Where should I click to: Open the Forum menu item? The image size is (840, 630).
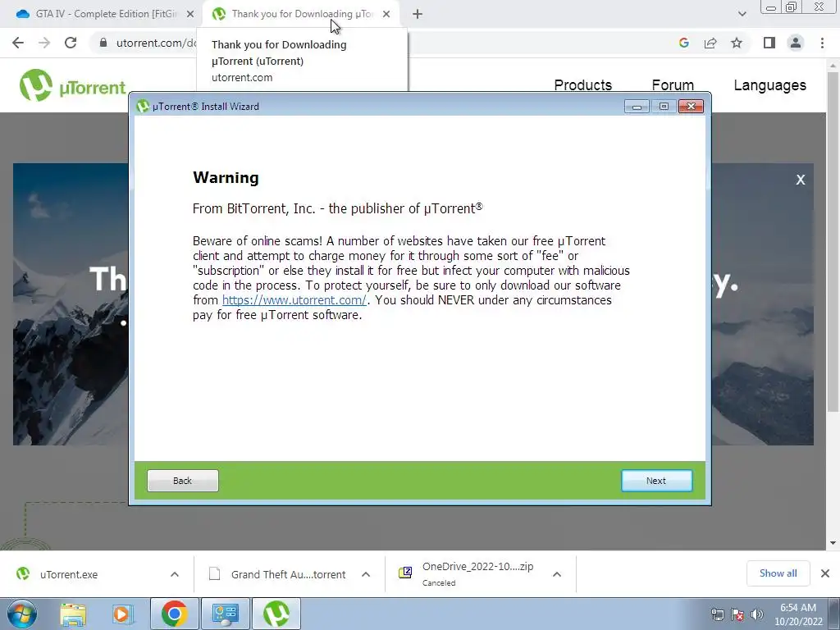pyautogui.click(x=673, y=85)
